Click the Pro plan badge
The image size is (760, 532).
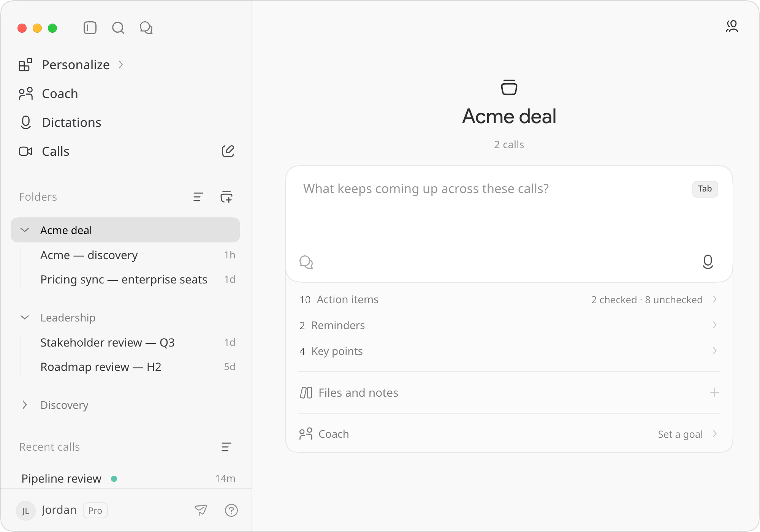click(x=95, y=510)
